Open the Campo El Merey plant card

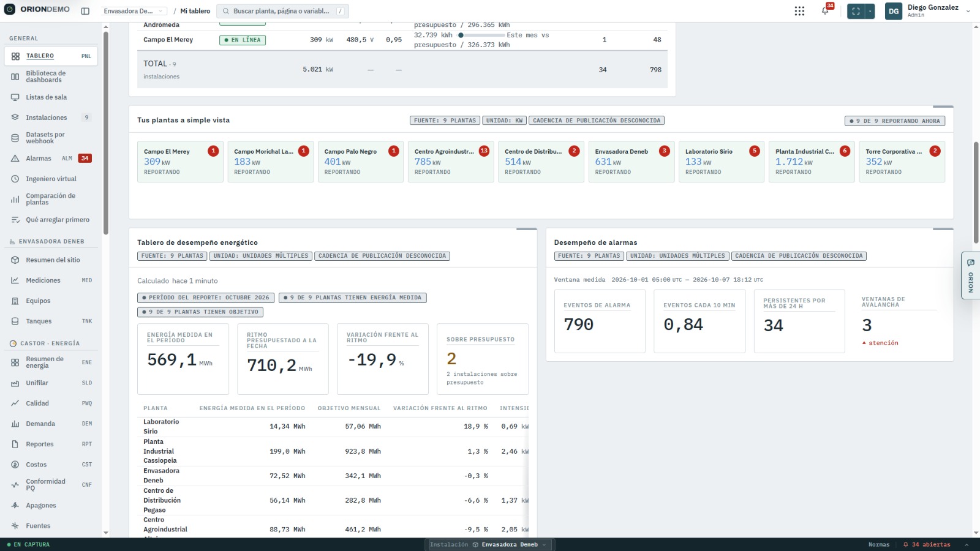180,161
